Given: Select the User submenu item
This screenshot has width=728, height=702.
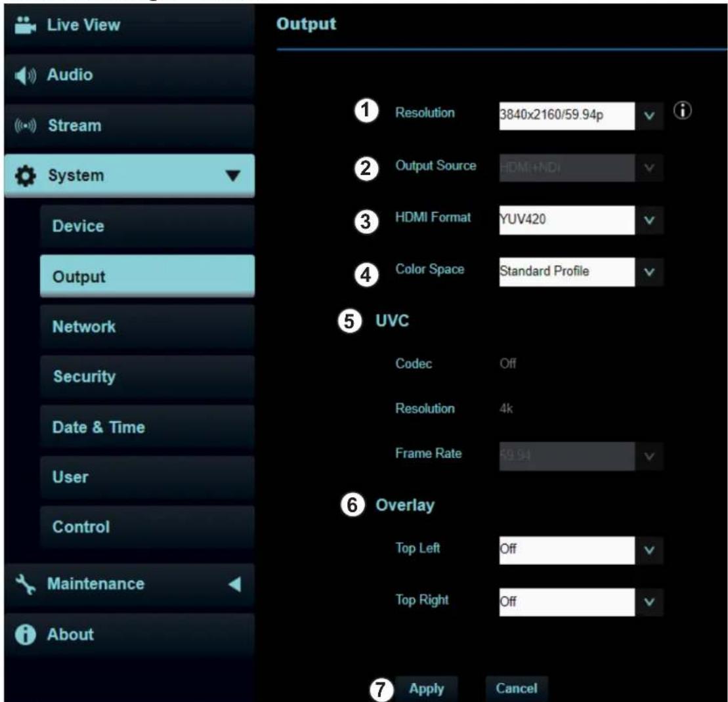Looking at the screenshot, I should pos(147,477).
